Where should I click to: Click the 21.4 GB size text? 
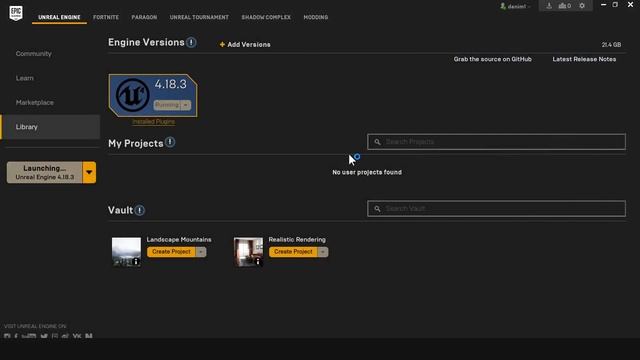point(611,44)
